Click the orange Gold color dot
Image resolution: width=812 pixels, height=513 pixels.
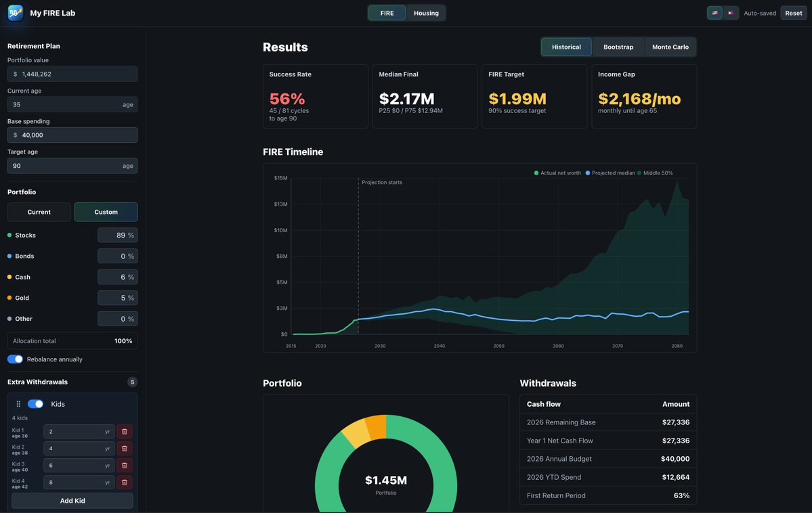(9, 298)
